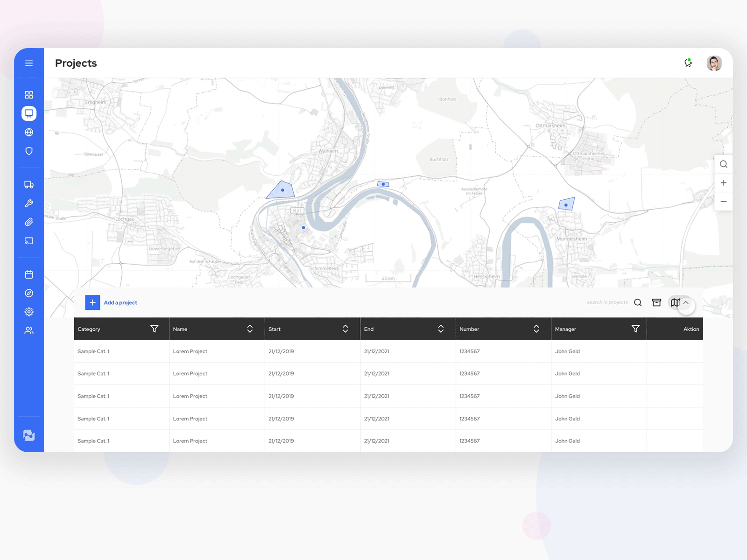Click the map search magnifier icon

click(724, 164)
